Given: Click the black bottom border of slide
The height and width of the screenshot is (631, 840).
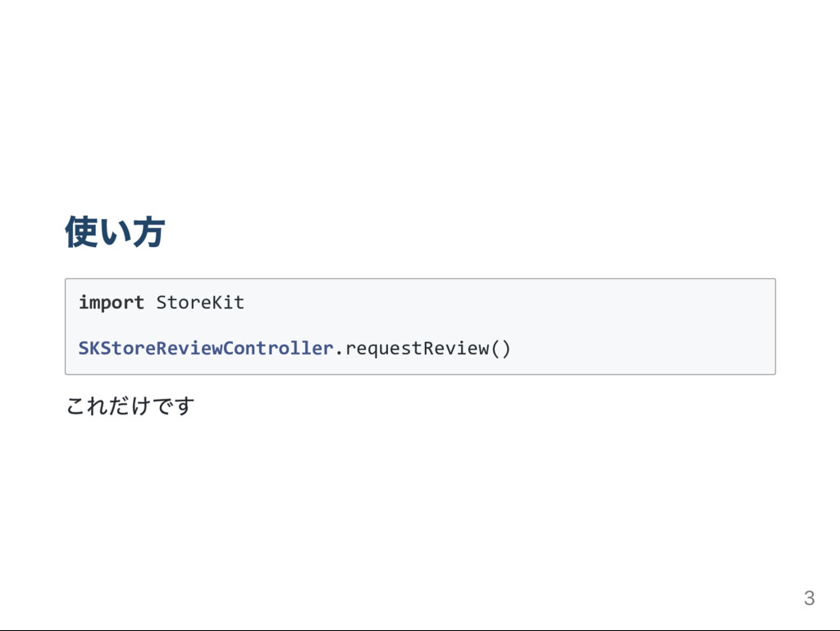Looking at the screenshot, I should [x=420, y=630].
